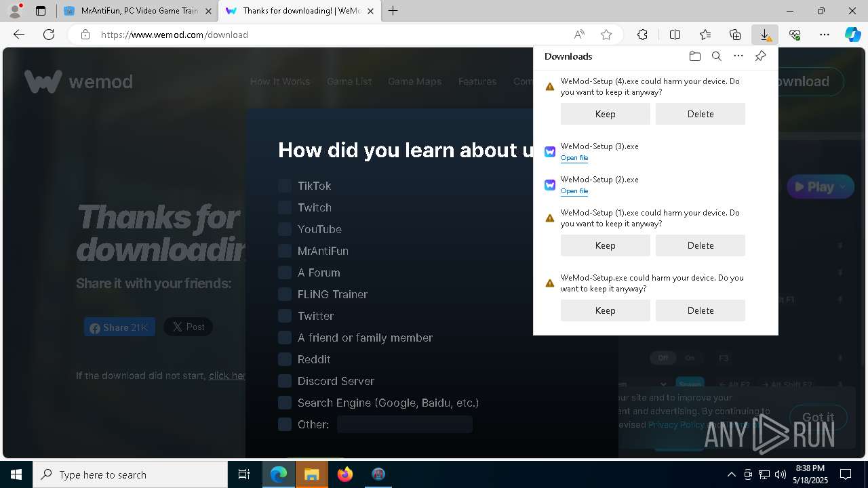
Task: Keep WeMod-Setup.exe download
Action: (x=605, y=310)
